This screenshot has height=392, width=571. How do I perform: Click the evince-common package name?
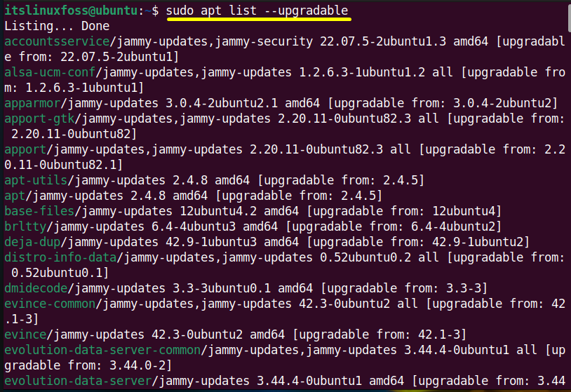(x=50, y=304)
